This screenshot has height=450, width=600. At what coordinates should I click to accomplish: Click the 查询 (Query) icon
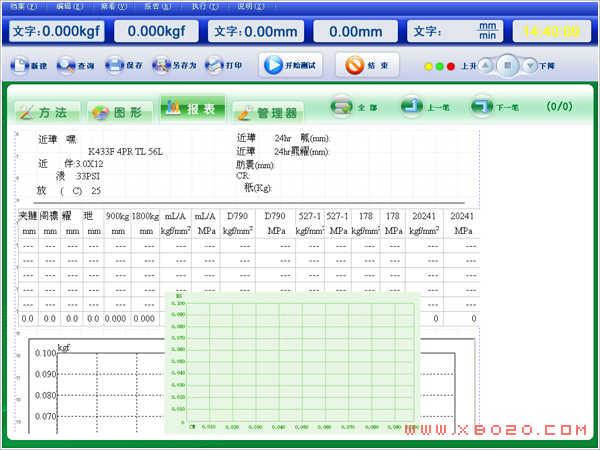point(66,65)
